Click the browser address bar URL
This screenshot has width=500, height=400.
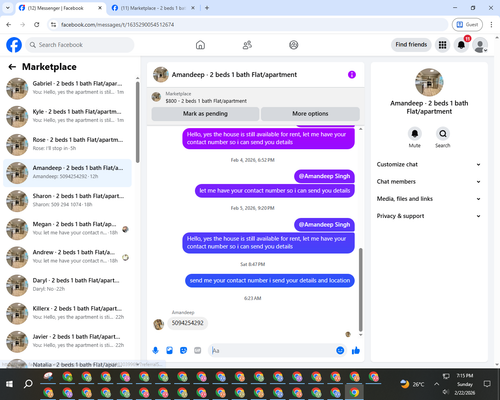tap(117, 25)
